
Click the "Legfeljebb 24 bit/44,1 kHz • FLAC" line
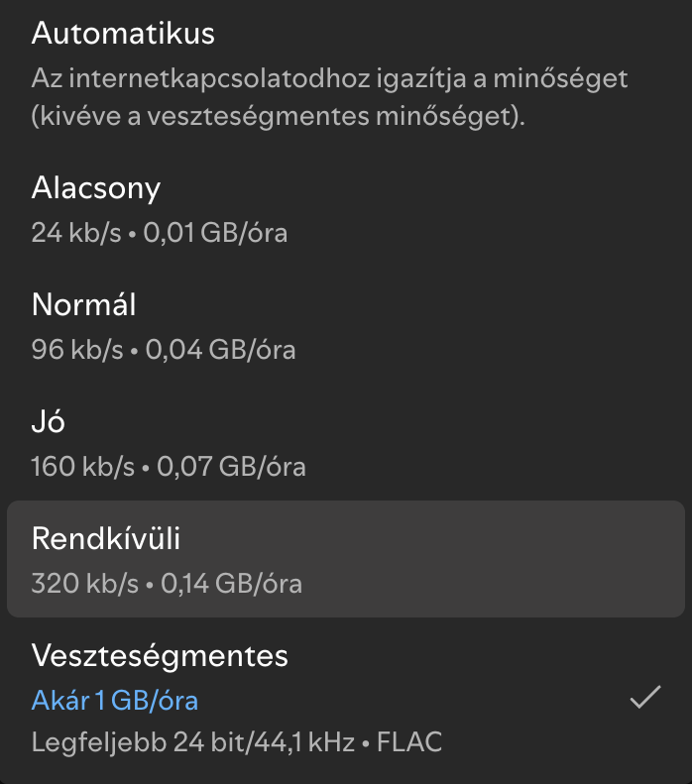[x=236, y=741]
